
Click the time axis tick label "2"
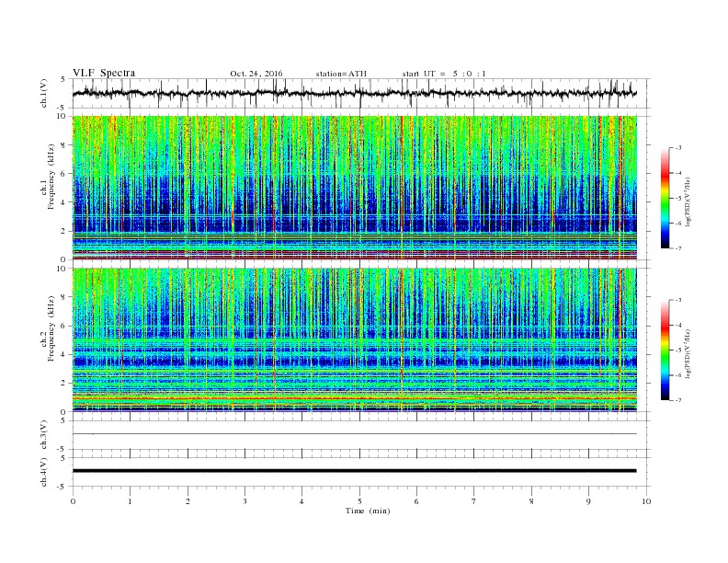click(x=188, y=501)
